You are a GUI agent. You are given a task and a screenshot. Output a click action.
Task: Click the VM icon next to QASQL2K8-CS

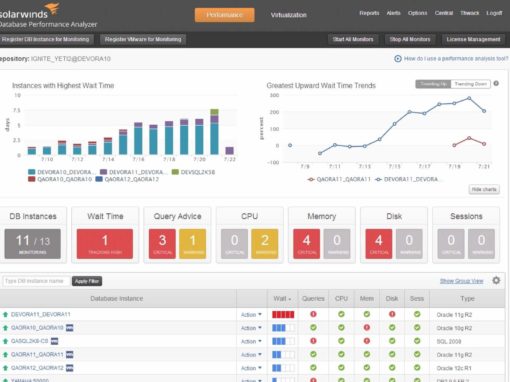[54, 341]
